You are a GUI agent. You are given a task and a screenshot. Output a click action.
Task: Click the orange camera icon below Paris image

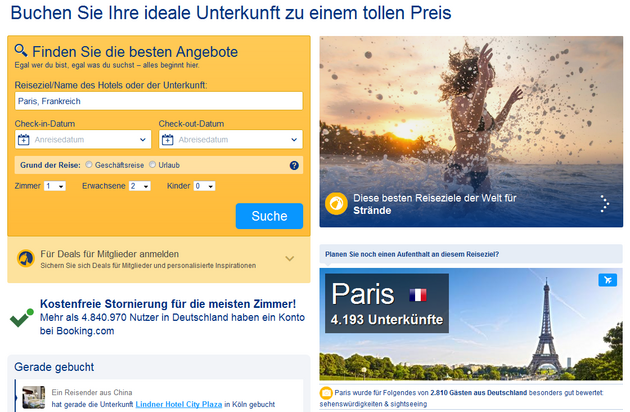(x=326, y=393)
